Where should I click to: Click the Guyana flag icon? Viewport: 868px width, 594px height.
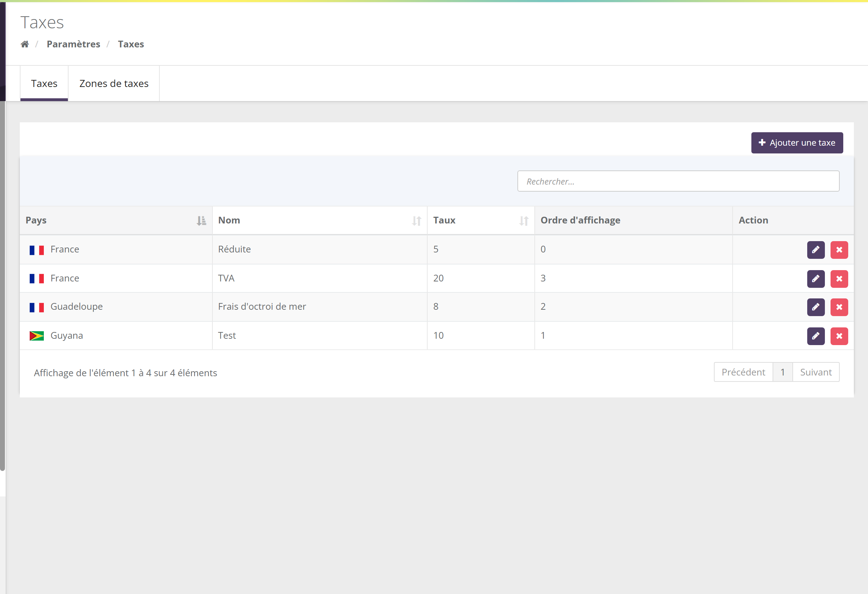coord(37,336)
